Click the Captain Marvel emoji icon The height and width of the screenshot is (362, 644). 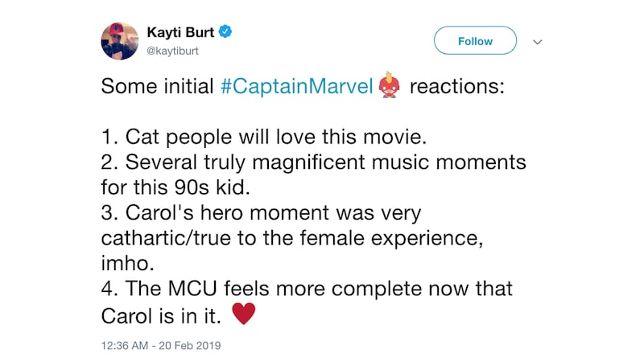pyautogui.click(x=389, y=85)
